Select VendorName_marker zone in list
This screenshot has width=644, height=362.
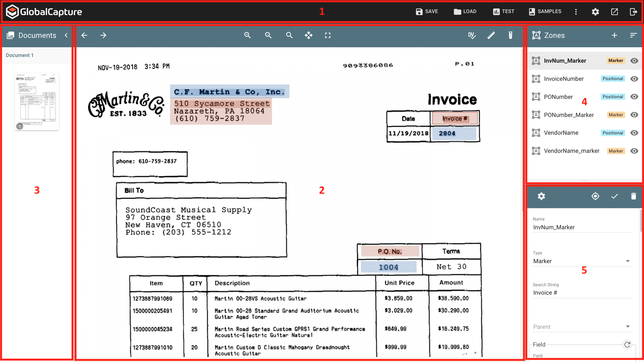point(584,151)
